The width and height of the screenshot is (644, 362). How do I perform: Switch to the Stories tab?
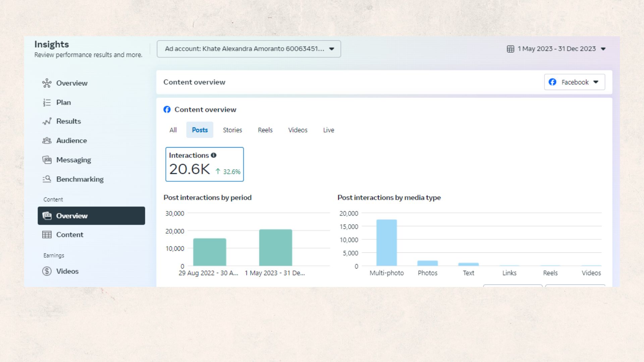pos(232,130)
